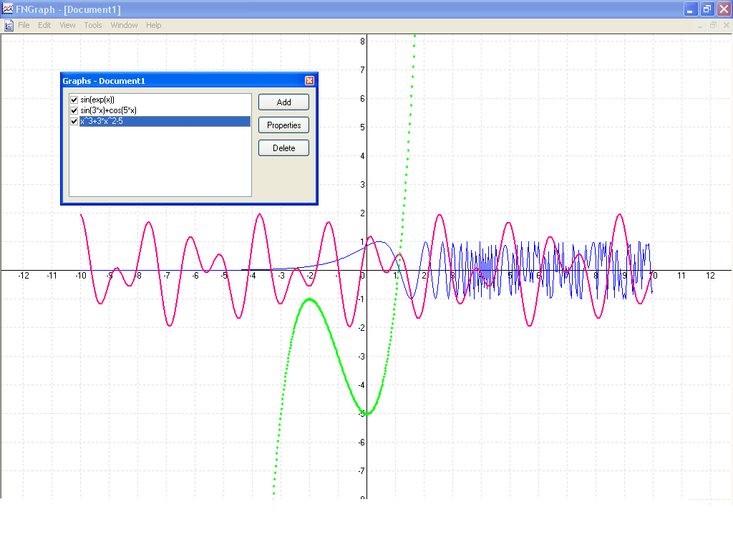Screen dimensions: 733x550
Task: Open the Window menu
Action: 124,25
